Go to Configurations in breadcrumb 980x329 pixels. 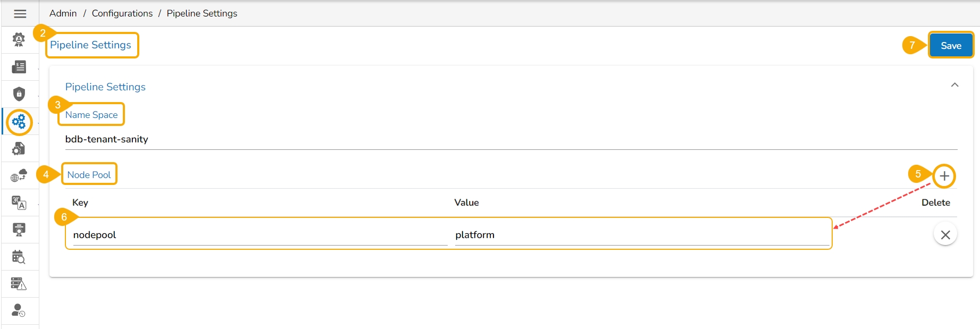(122, 13)
